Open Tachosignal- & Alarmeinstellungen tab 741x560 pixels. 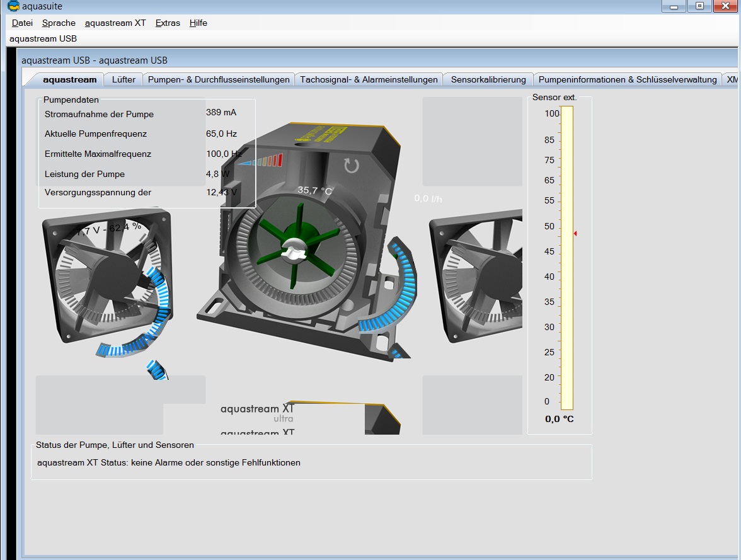click(369, 79)
